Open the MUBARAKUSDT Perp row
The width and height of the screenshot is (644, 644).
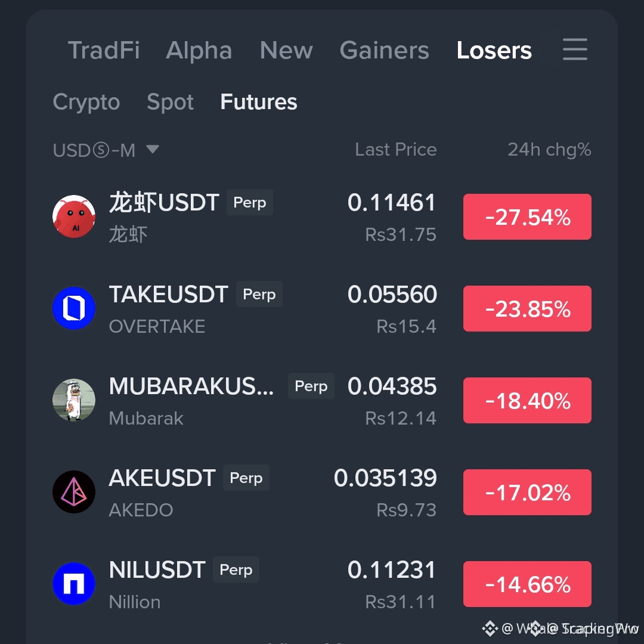click(322, 401)
